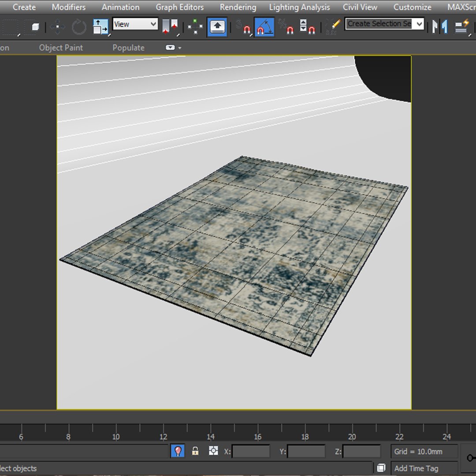Click the Use Pivot Point Center icon
476x476 pixels.
point(171,27)
